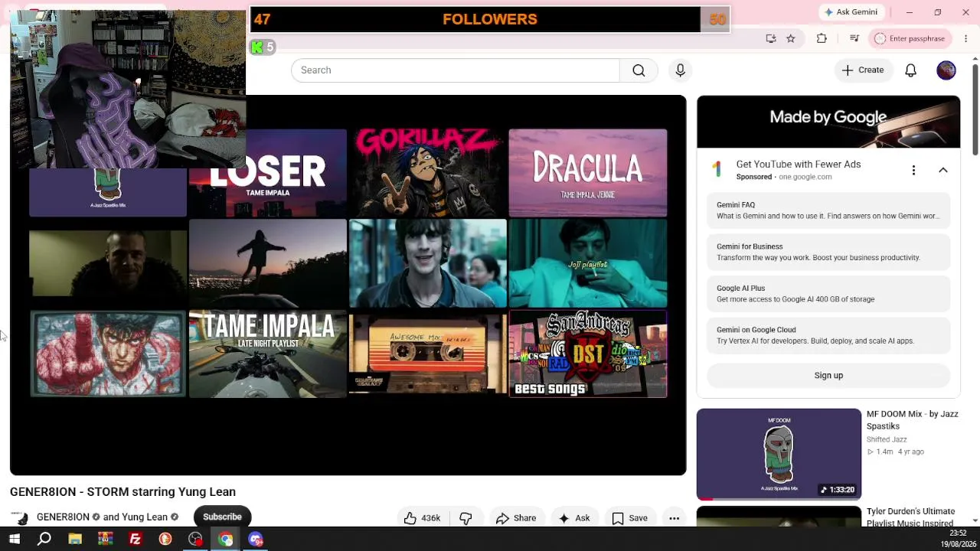The width and height of the screenshot is (980, 551).
Task: Select the Awesome Mix cassette thumbnail
Action: [427, 354]
